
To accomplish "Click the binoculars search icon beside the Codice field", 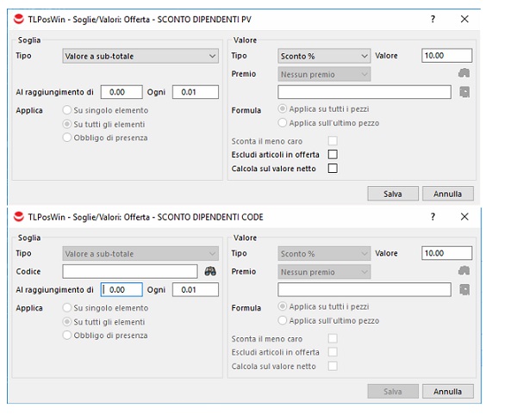I will 209,271.
